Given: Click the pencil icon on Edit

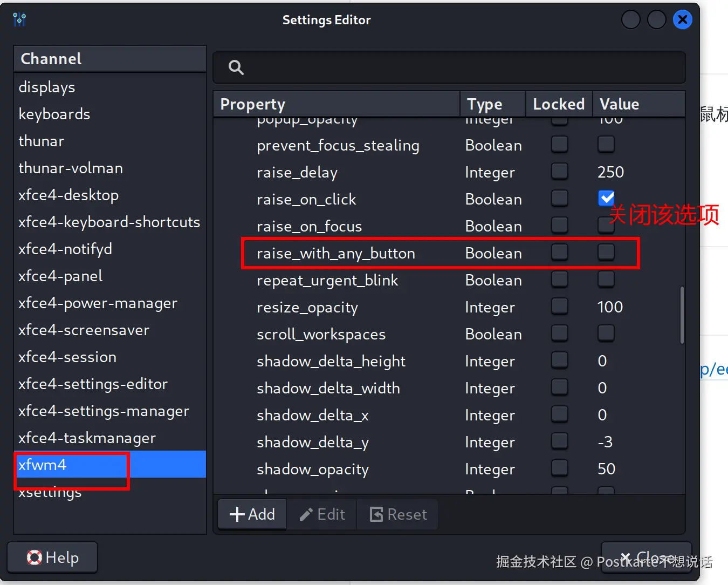Looking at the screenshot, I should (x=306, y=514).
